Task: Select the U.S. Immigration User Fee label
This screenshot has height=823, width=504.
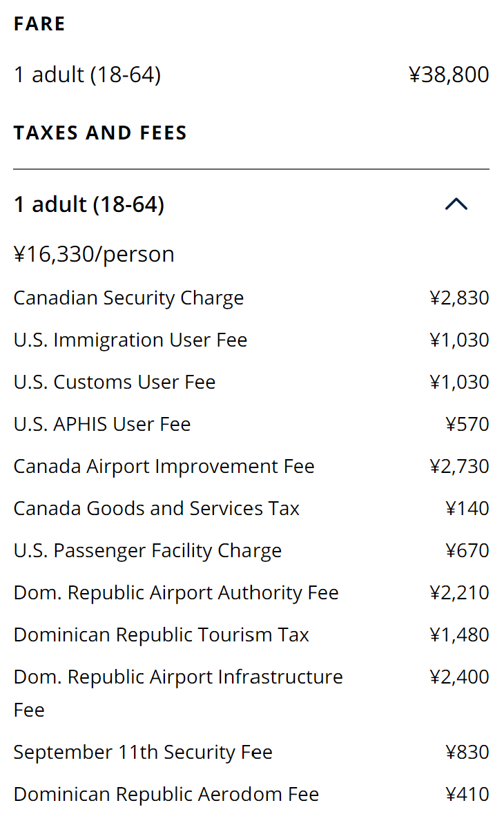Action: click(x=130, y=340)
